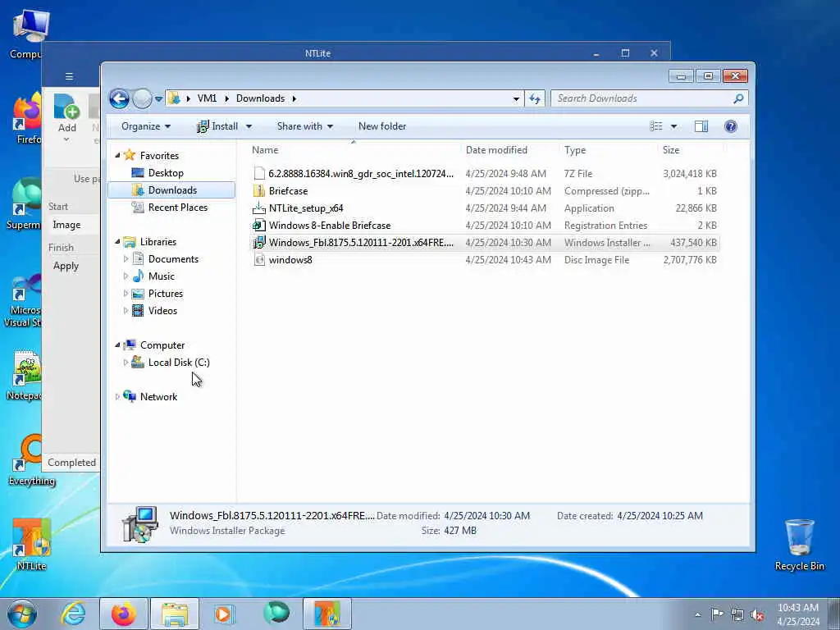Change the view with the view icon
The image size is (840, 630).
tap(656, 126)
